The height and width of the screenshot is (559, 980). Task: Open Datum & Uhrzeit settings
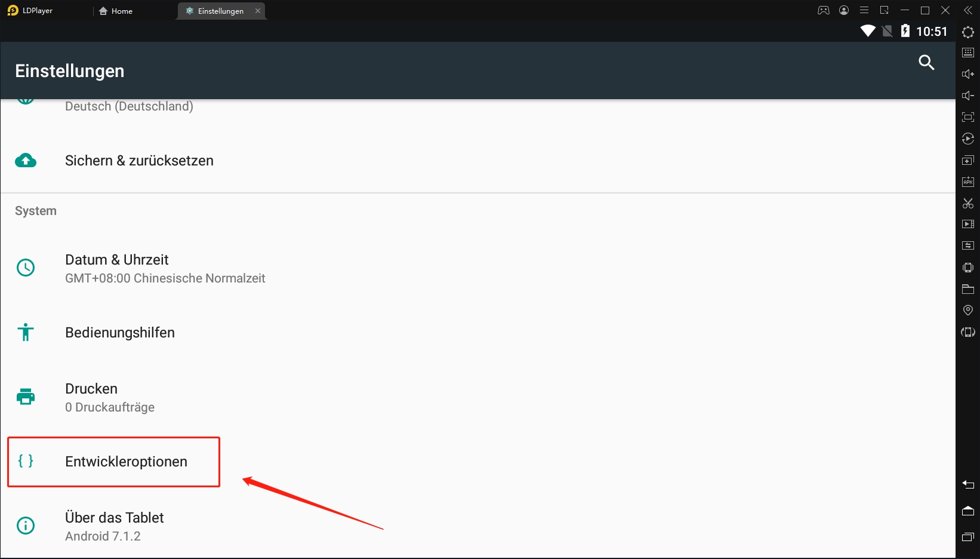(x=477, y=268)
